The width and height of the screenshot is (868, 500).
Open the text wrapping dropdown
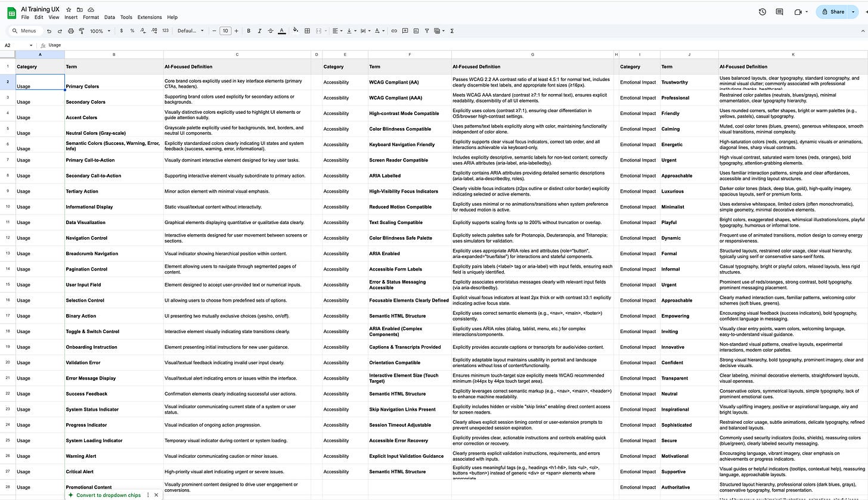(x=364, y=31)
